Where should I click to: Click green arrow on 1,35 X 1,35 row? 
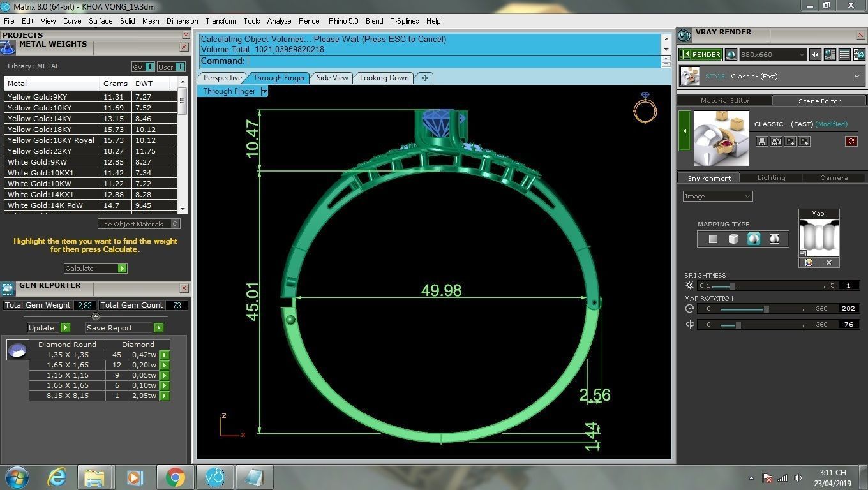point(165,355)
